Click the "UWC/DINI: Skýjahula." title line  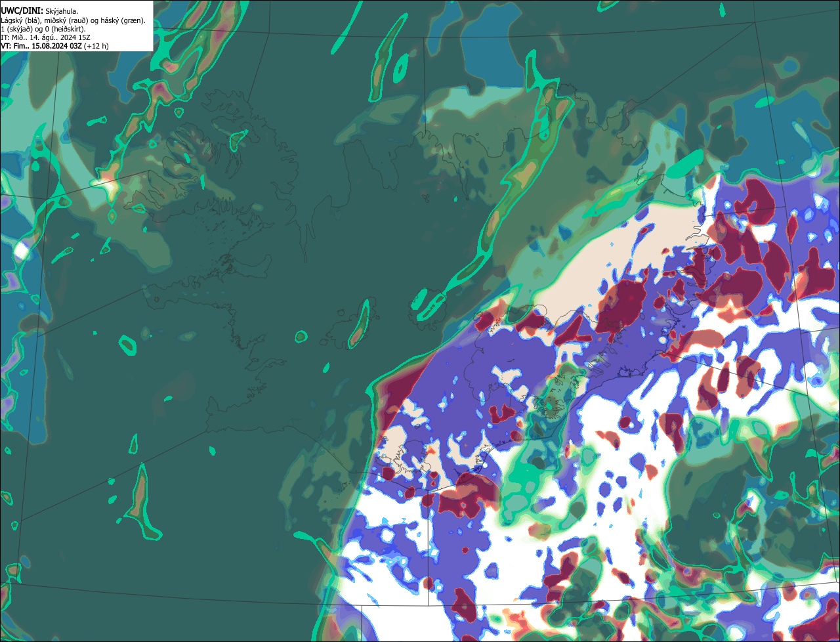pyautogui.click(x=39, y=11)
